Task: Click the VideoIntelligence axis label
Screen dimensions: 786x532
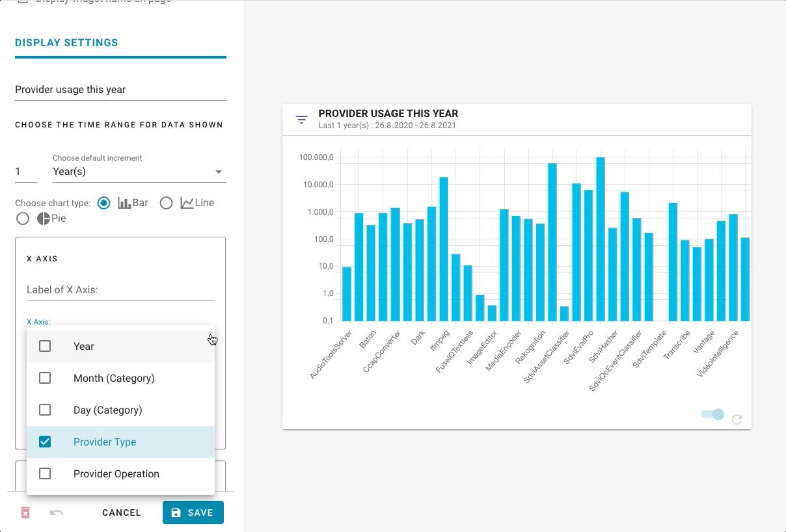Action: pyautogui.click(x=718, y=354)
